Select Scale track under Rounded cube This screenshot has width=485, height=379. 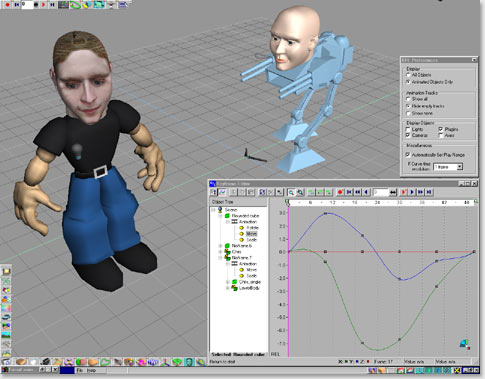click(252, 240)
